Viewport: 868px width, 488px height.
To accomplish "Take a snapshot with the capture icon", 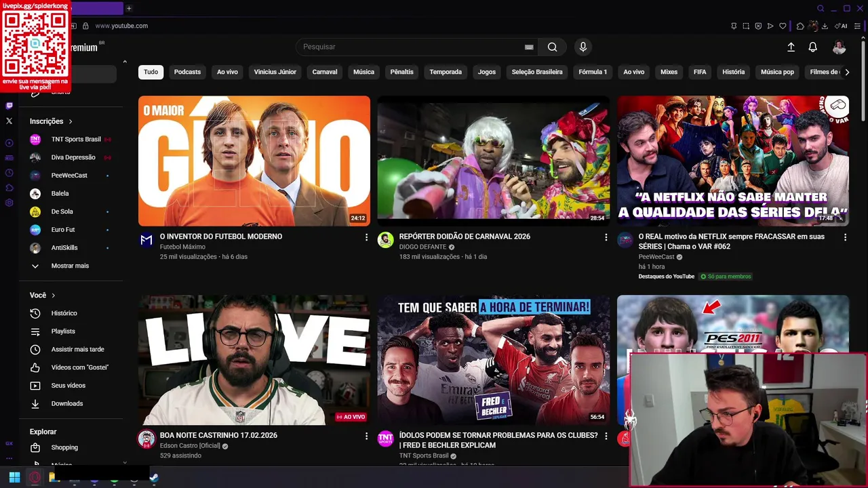I will tap(746, 26).
